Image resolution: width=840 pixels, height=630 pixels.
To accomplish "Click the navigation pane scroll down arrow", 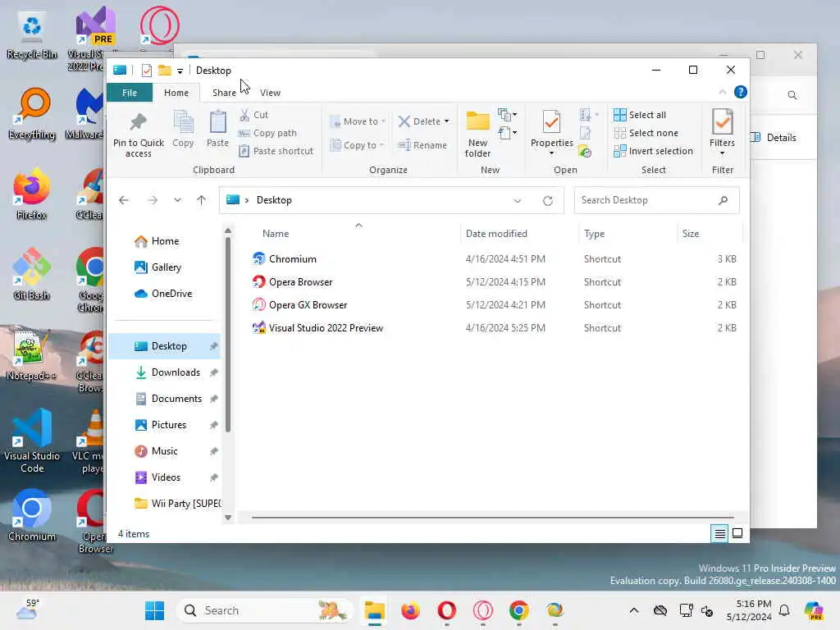I will pyautogui.click(x=228, y=518).
